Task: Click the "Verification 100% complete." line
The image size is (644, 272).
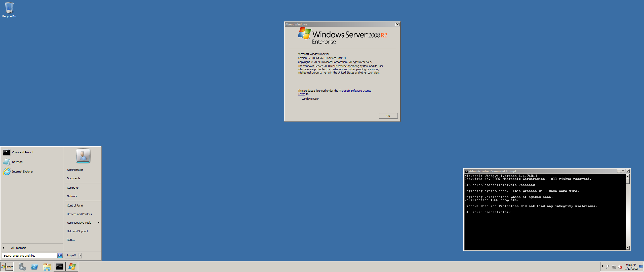Action: (x=492, y=200)
